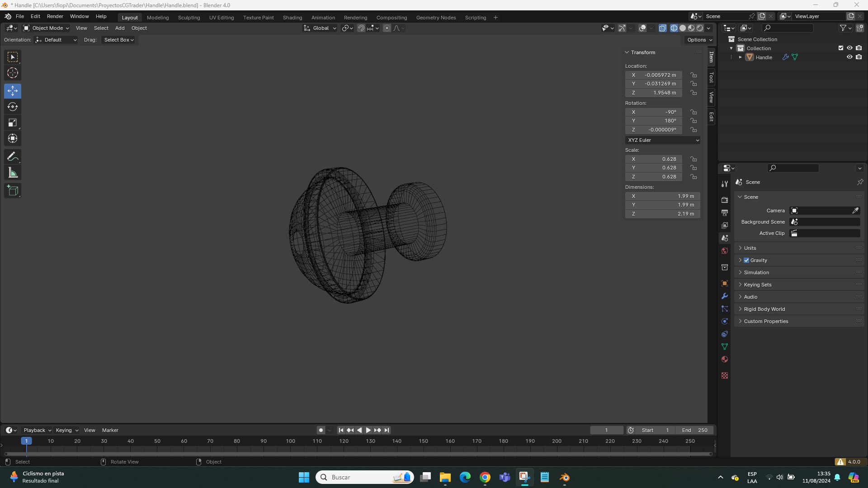This screenshot has width=868, height=488.
Task: Select the Scale tool
Action: pyautogui.click(x=13, y=123)
